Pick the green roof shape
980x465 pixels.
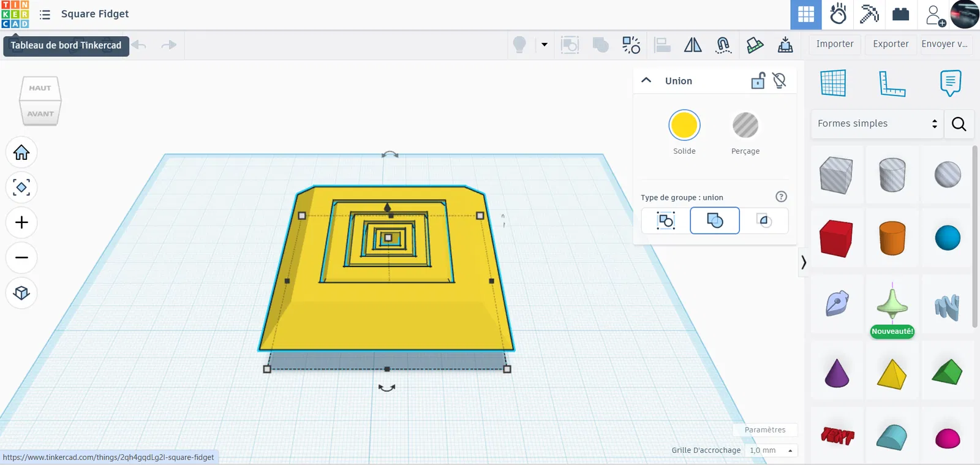948,372
